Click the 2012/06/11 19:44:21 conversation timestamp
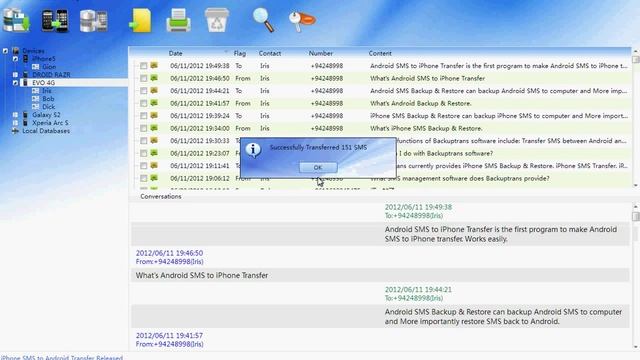The width and height of the screenshot is (640, 360). point(418,289)
